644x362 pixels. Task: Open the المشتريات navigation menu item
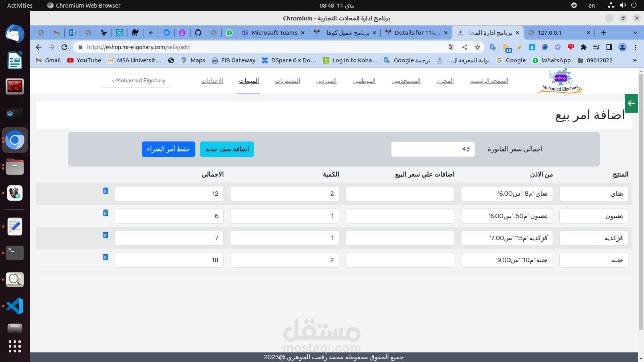287,81
